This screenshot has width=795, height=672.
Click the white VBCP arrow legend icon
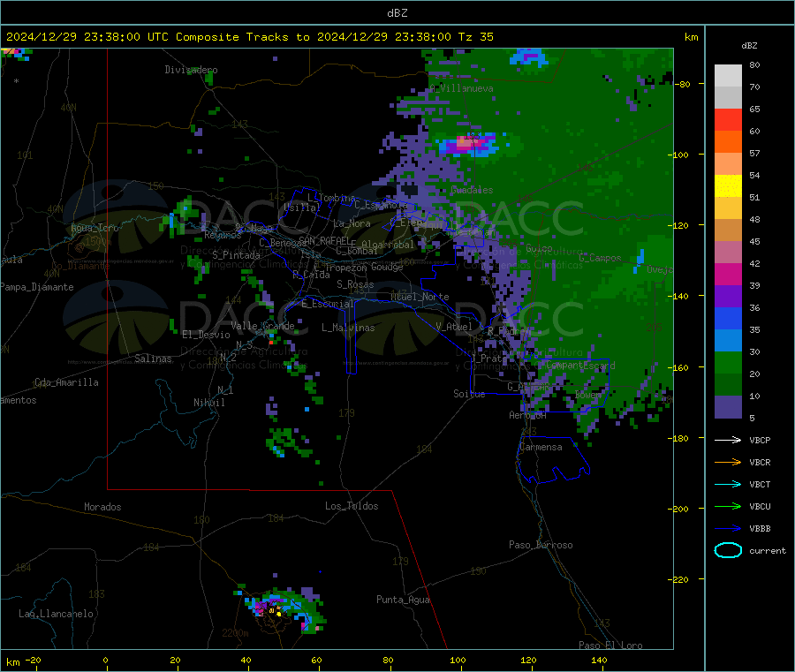pyautogui.click(x=728, y=440)
